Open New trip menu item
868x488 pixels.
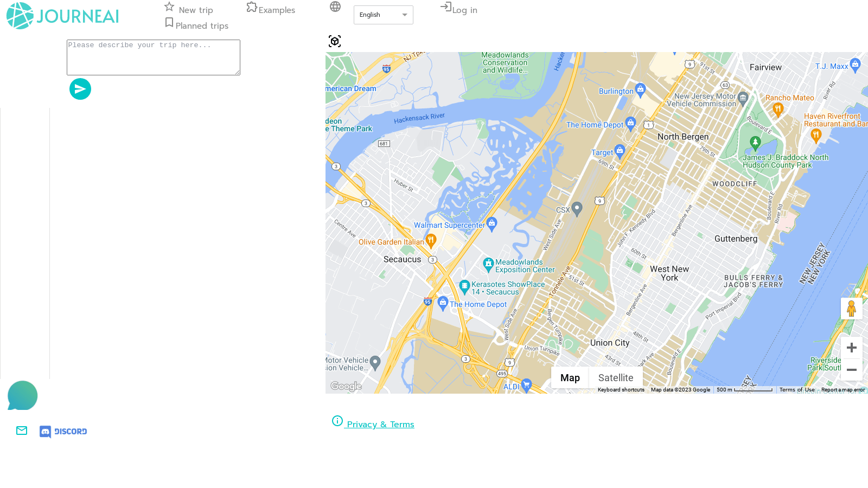click(196, 10)
